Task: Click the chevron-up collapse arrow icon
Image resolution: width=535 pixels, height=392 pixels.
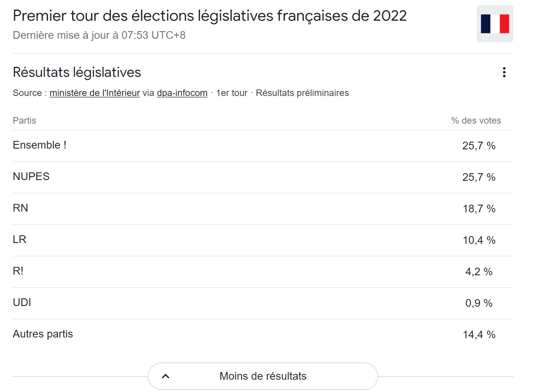Action: [166, 376]
